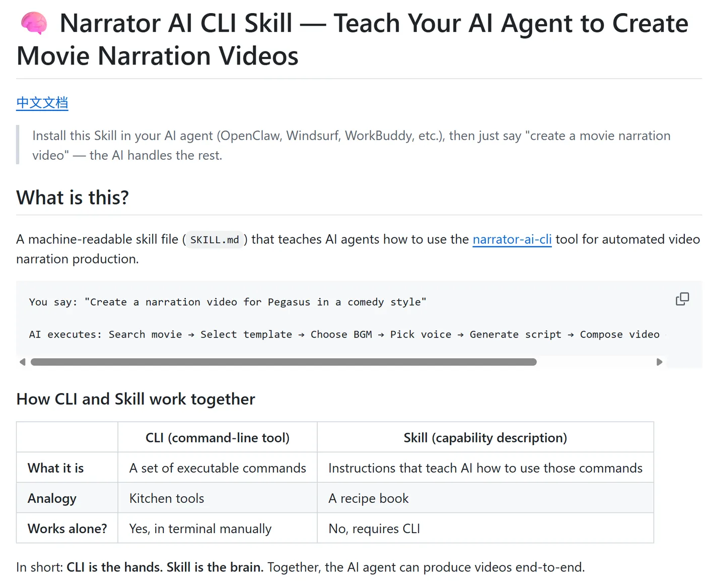Click the "Kitchen tools" table cell
Image resolution: width=705 pixels, height=588 pixels.
click(x=167, y=498)
